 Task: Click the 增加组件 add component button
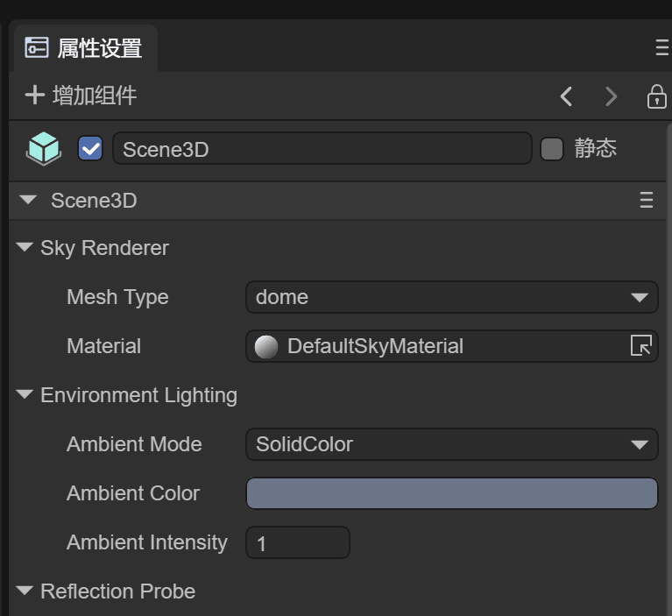[x=81, y=96]
